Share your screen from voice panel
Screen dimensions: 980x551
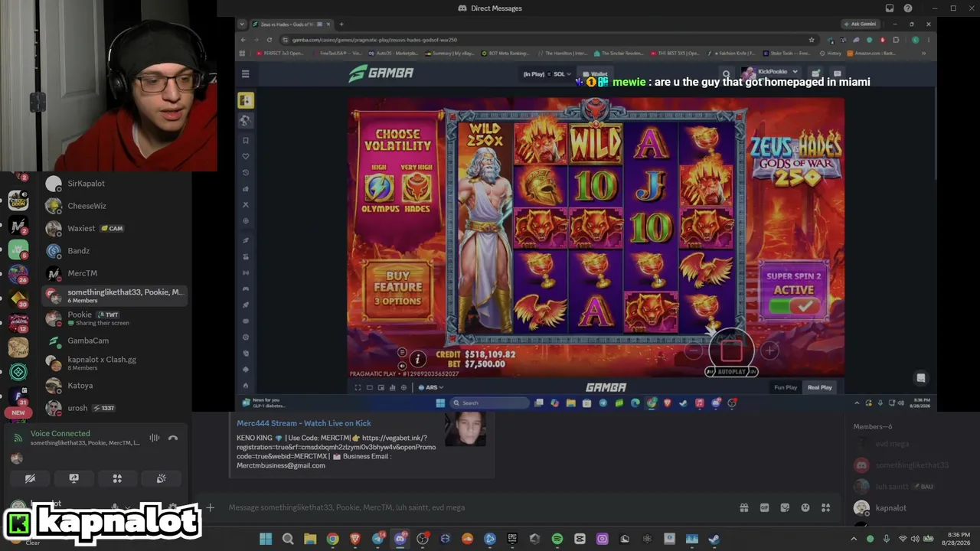pos(73,478)
